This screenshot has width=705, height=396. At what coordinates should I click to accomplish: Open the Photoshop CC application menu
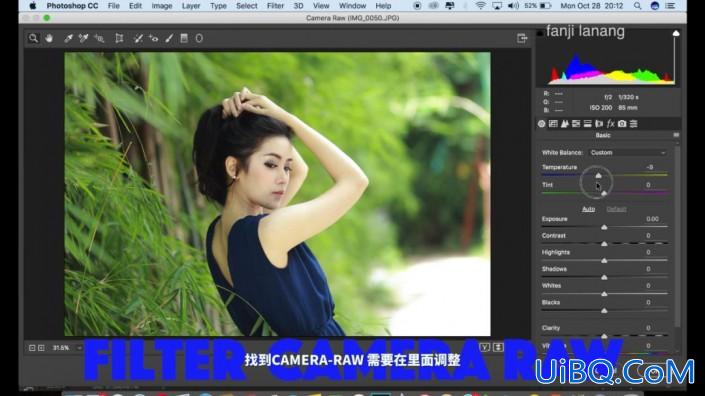point(72,6)
